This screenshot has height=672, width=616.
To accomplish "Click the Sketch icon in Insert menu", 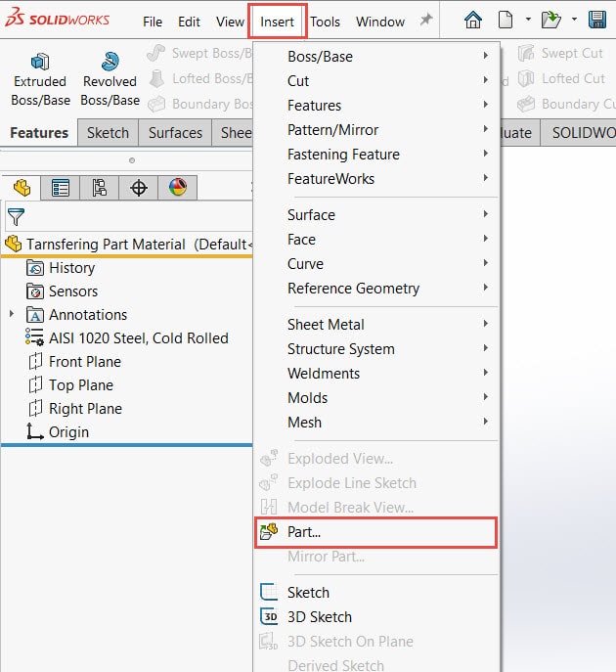I will coord(269,593).
